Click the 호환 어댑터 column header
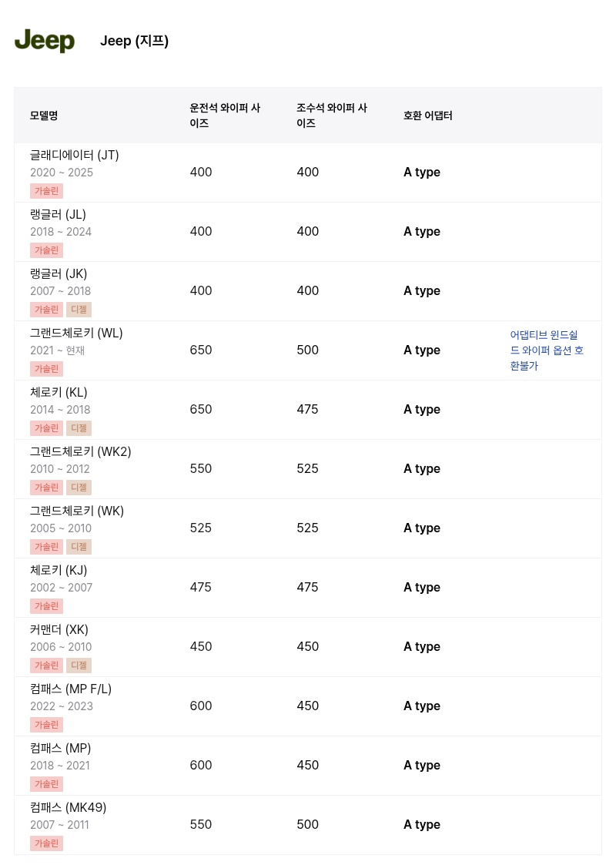The width and height of the screenshot is (616, 865). click(428, 116)
